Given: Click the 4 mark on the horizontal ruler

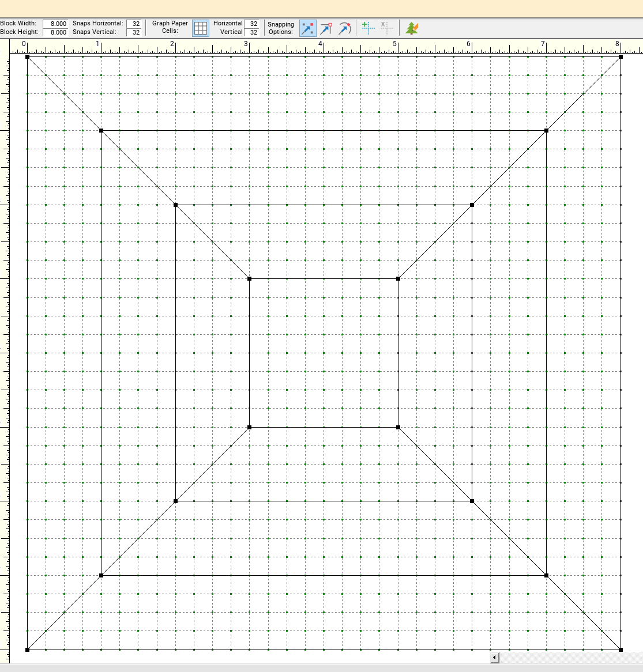Looking at the screenshot, I should pyautogui.click(x=321, y=44).
